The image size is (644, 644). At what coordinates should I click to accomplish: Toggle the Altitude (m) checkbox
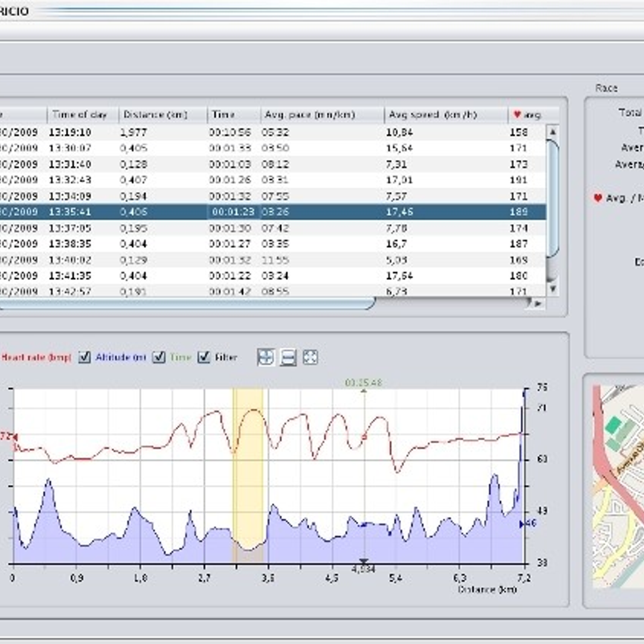click(85, 357)
